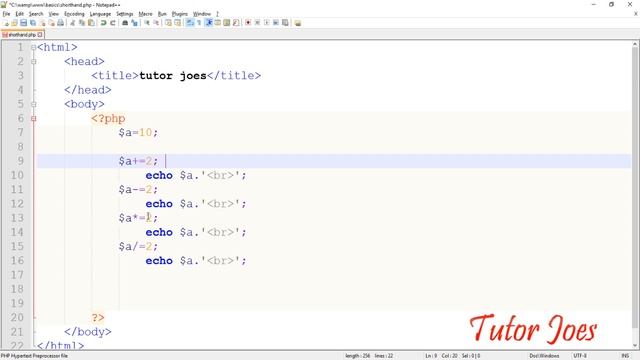This screenshot has height=360, width=640.
Task: Place cursor on '$a=10;' on line 7
Action: tap(138, 132)
